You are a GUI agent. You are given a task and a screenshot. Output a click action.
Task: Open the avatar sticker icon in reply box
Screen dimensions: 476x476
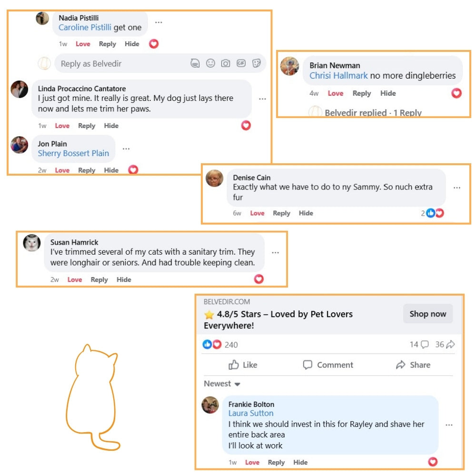click(195, 63)
